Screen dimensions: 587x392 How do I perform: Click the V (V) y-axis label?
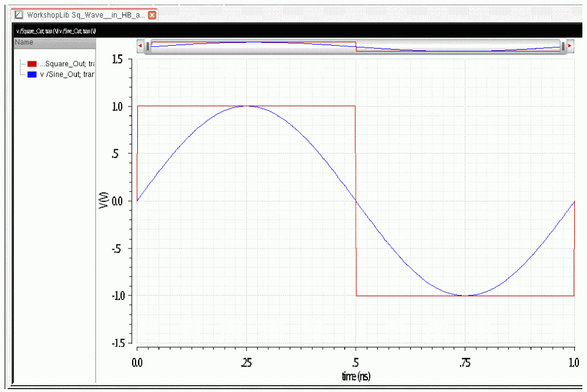(x=103, y=200)
